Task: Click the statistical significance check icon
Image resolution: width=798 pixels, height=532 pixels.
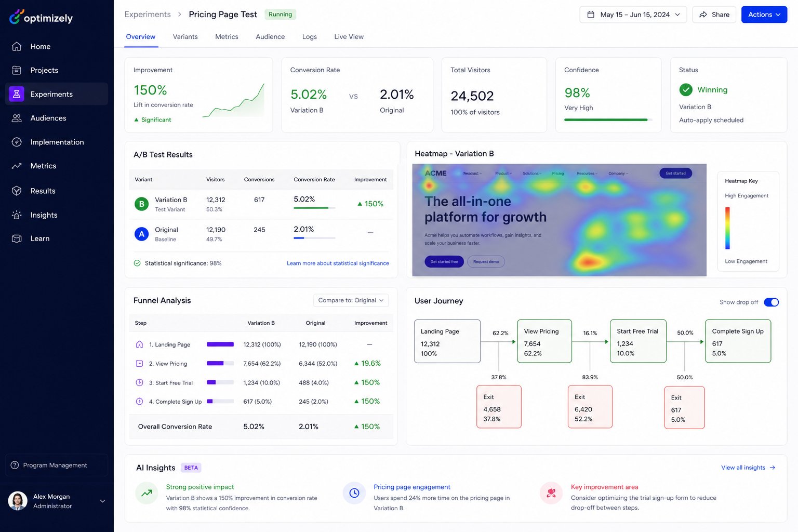Action: pyautogui.click(x=137, y=263)
